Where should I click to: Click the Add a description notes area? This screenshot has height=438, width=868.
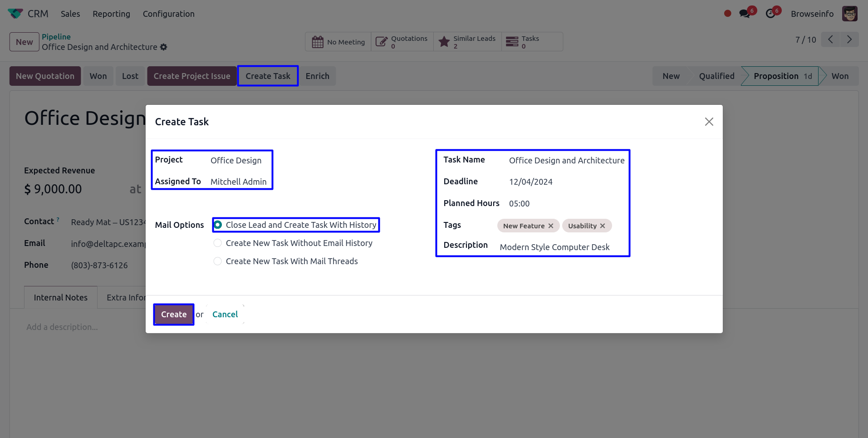pos(62,327)
